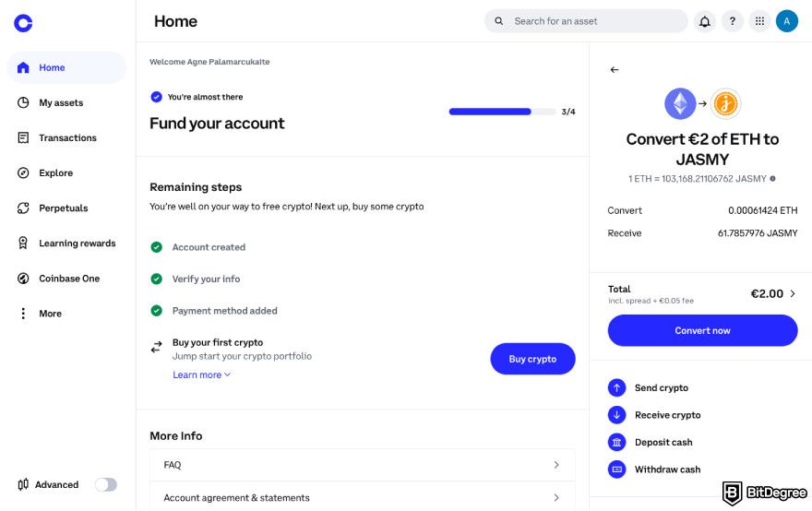Click the search magnifier icon
Image resolution: width=812 pixels, height=511 pixels.
point(498,21)
